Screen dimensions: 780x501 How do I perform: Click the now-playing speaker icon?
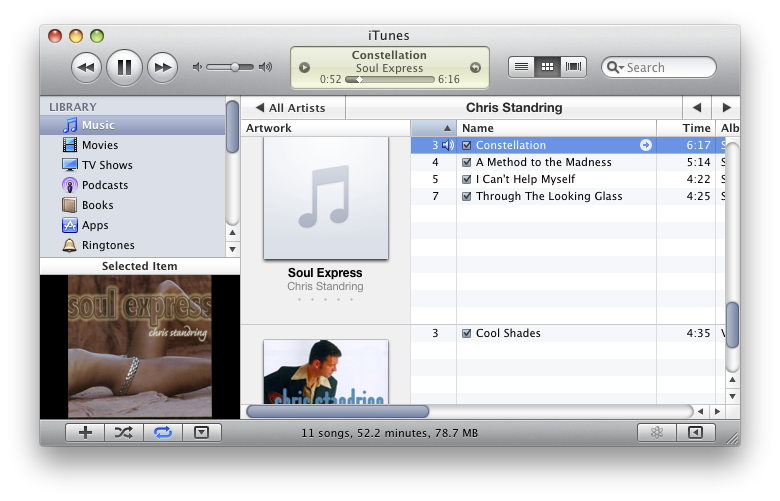tap(448, 145)
